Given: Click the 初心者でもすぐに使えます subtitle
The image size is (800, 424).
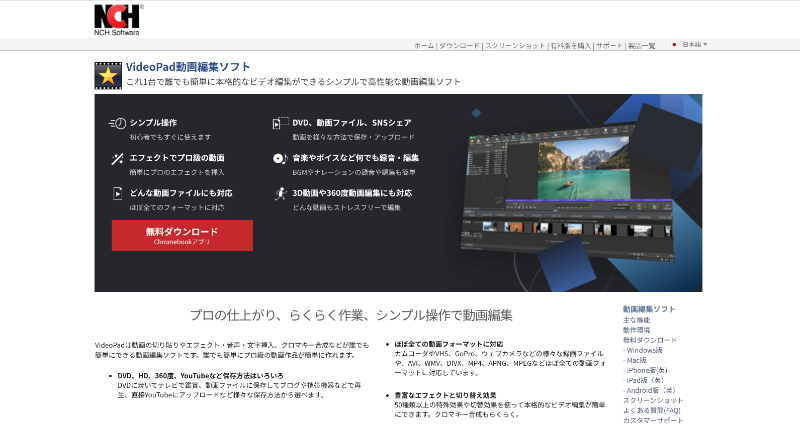Looking at the screenshot, I should point(170,137).
